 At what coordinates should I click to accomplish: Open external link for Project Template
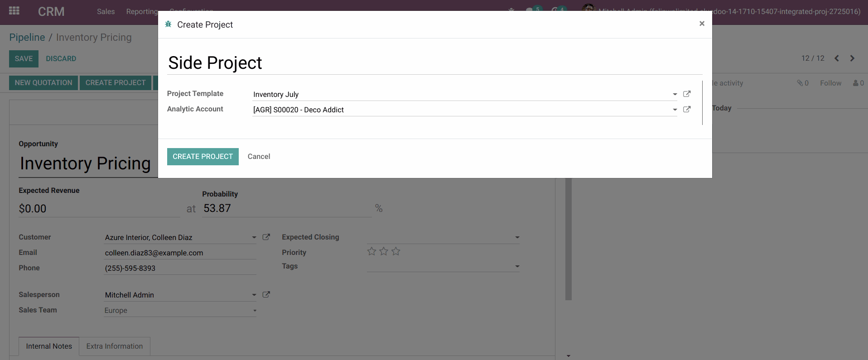coord(687,94)
